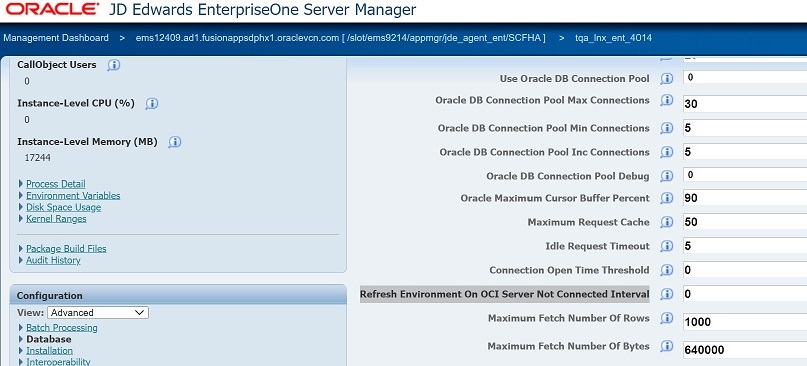Edit Use Oracle DB Connection Pool field
Viewport: 807px width, 366px height.
click(x=745, y=77)
